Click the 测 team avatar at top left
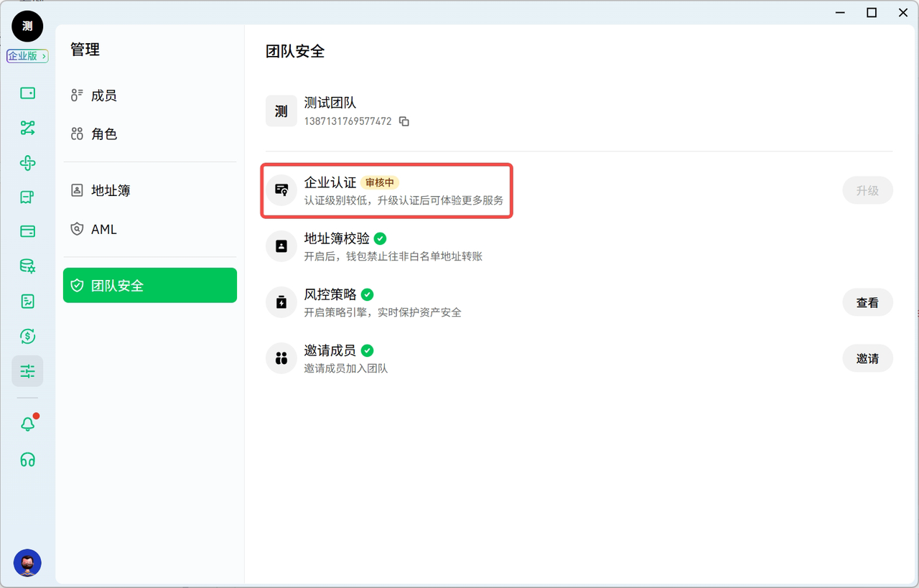Screen dimensions: 919x588 point(27,27)
